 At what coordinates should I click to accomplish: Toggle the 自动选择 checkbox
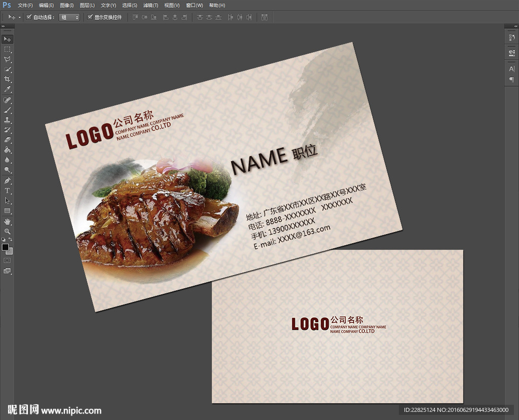pyautogui.click(x=29, y=17)
